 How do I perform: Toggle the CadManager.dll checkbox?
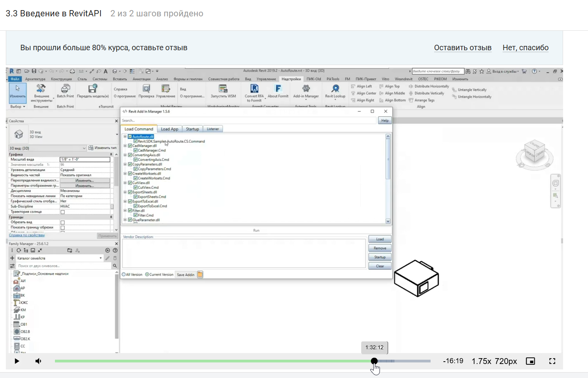[130, 146]
